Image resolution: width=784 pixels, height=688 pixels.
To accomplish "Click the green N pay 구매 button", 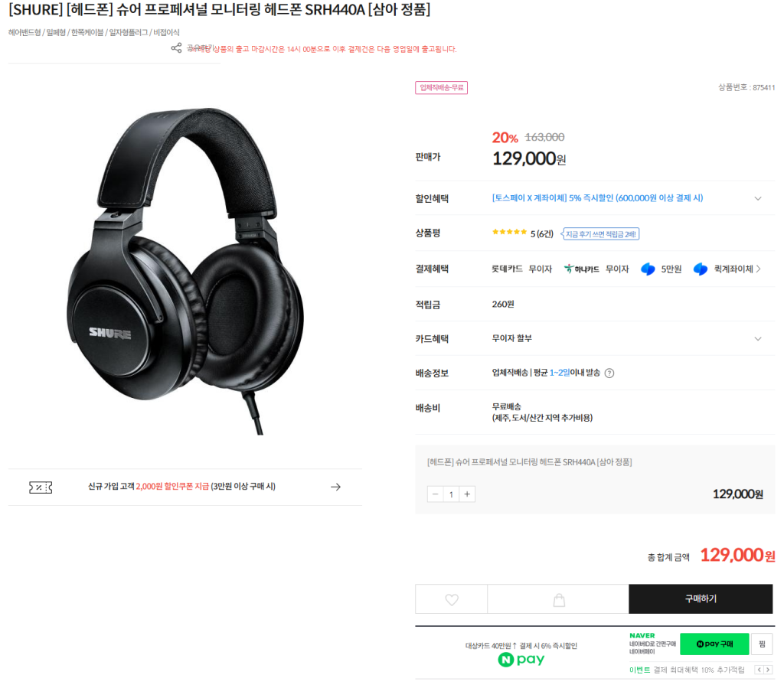I will pos(714,644).
